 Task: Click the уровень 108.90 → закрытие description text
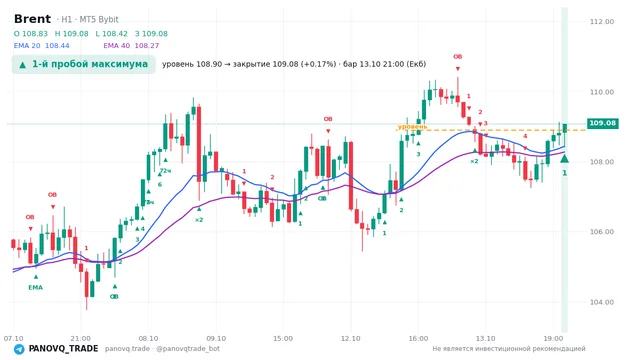[294, 64]
